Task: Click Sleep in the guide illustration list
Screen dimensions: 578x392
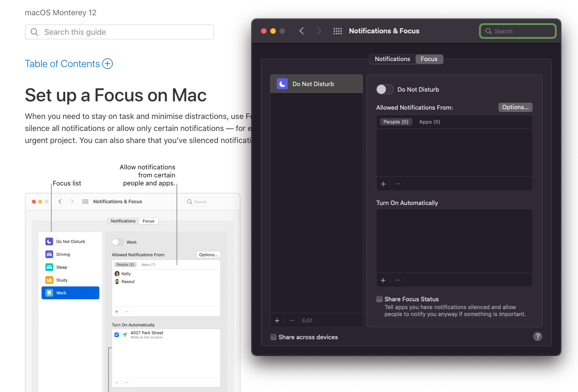Action: click(70, 267)
